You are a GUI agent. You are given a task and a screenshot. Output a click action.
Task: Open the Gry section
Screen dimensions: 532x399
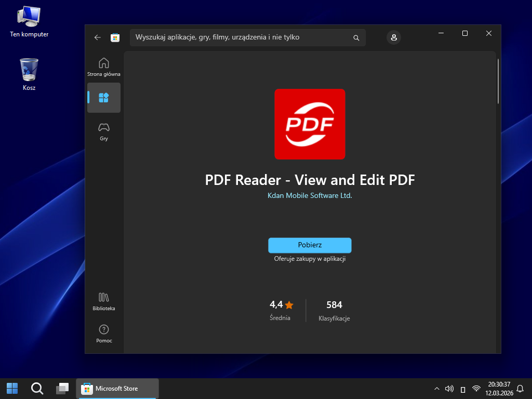[x=104, y=131]
